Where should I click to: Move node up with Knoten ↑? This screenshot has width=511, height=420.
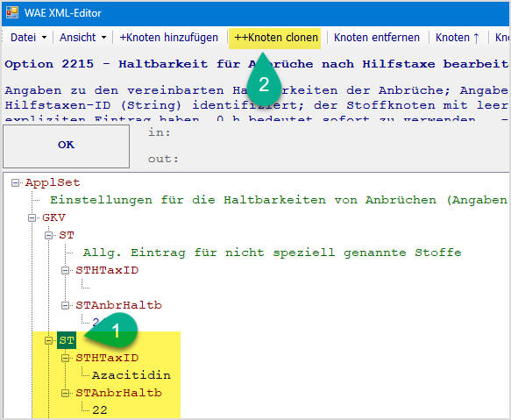click(x=458, y=38)
